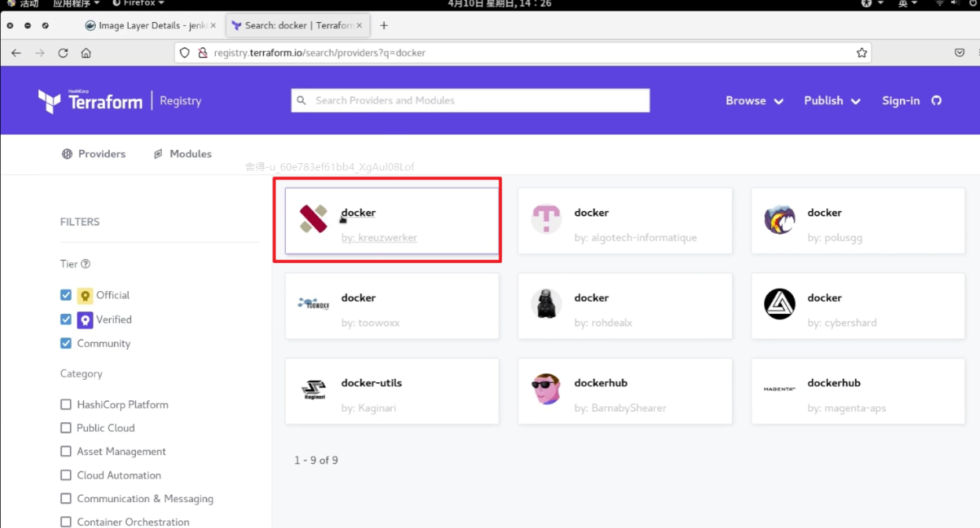Go to the Firefox home page
The image size is (980, 528).
(x=86, y=53)
